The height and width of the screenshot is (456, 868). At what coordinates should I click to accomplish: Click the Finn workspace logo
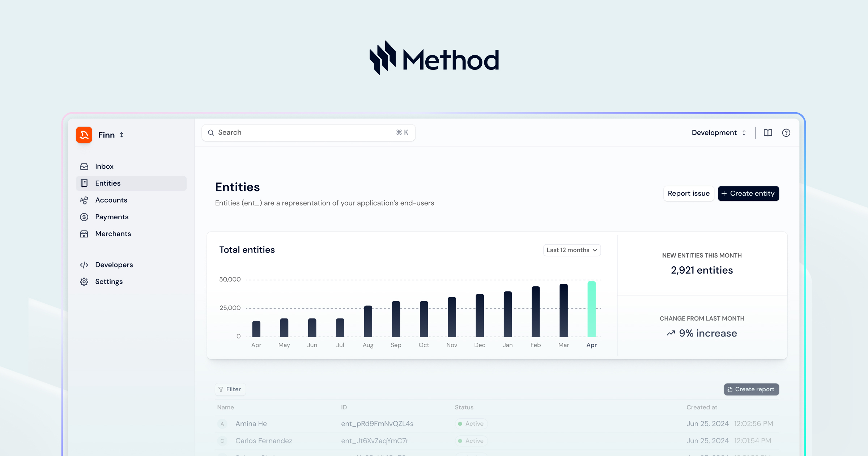coord(84,135)
